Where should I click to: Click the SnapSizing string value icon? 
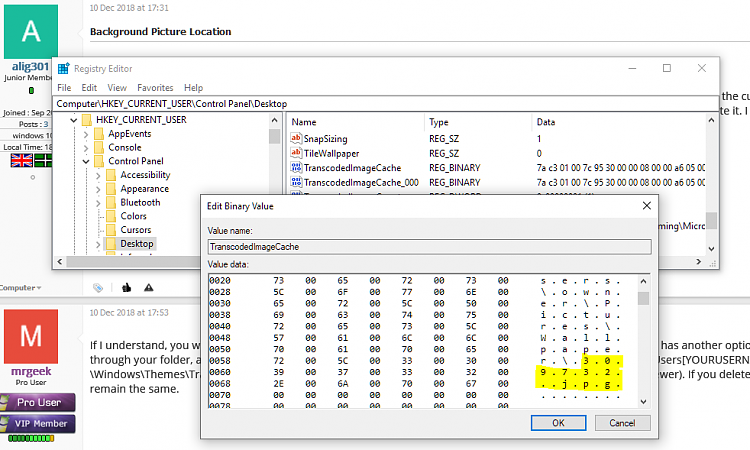[296, 138]
